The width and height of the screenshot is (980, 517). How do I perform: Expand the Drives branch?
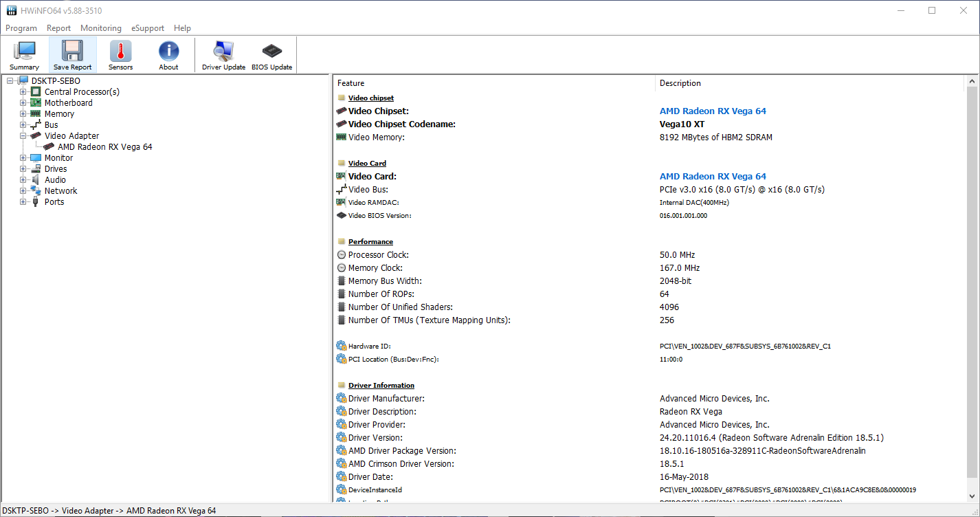click(23, 169)
